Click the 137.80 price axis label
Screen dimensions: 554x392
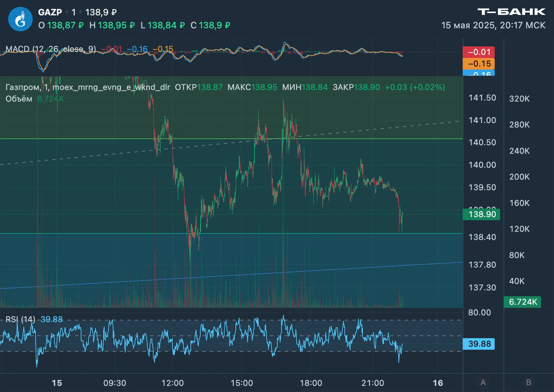[x=482, y=265]
